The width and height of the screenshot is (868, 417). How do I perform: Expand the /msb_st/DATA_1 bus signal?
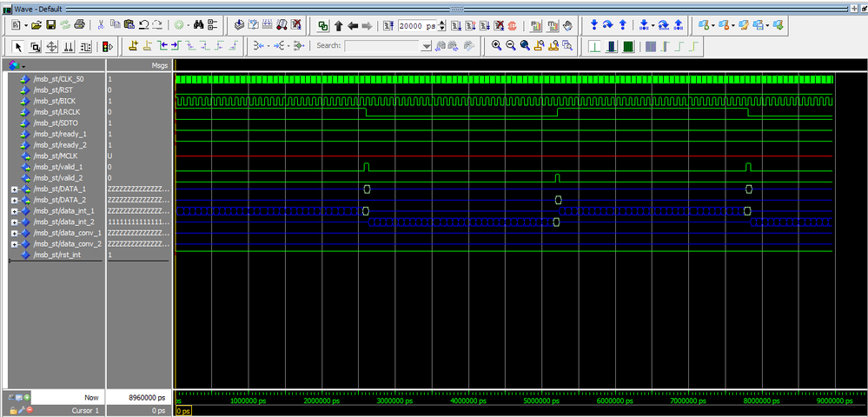pyautogui.click(x=14, y=189)
